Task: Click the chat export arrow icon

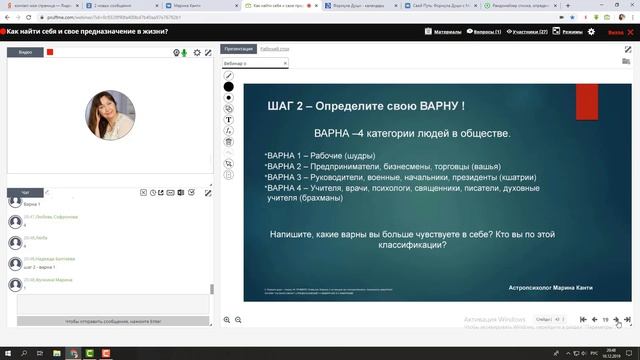Action: point(161,192)
